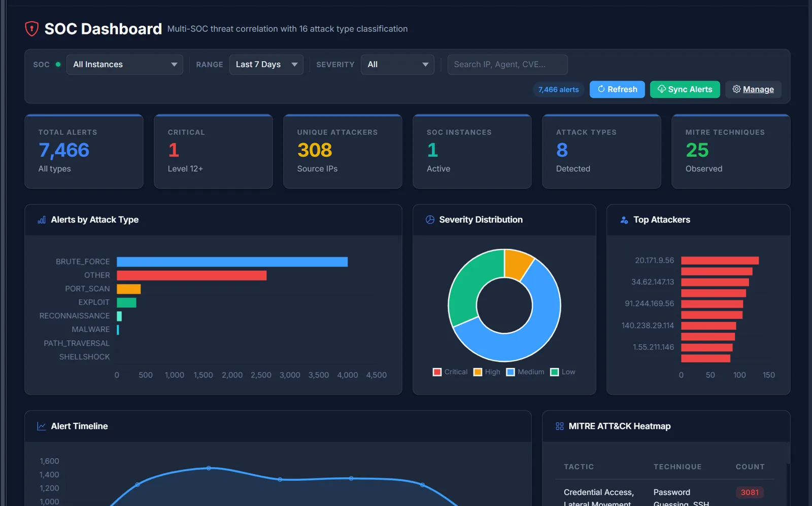Viewport: 812px width, 506px height.
Task: Click the 34.62.147.13 attacker label
Action: point(653,282)
